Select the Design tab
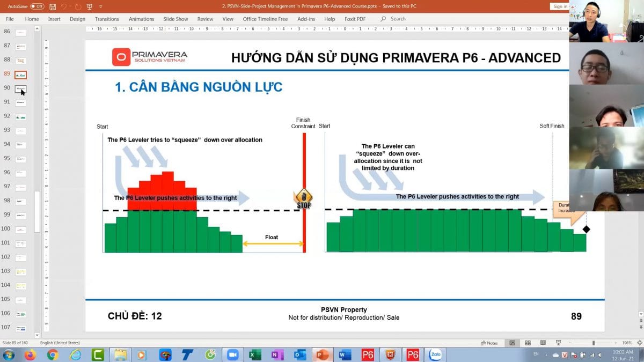Screen dimensions: 644x362 77,19
